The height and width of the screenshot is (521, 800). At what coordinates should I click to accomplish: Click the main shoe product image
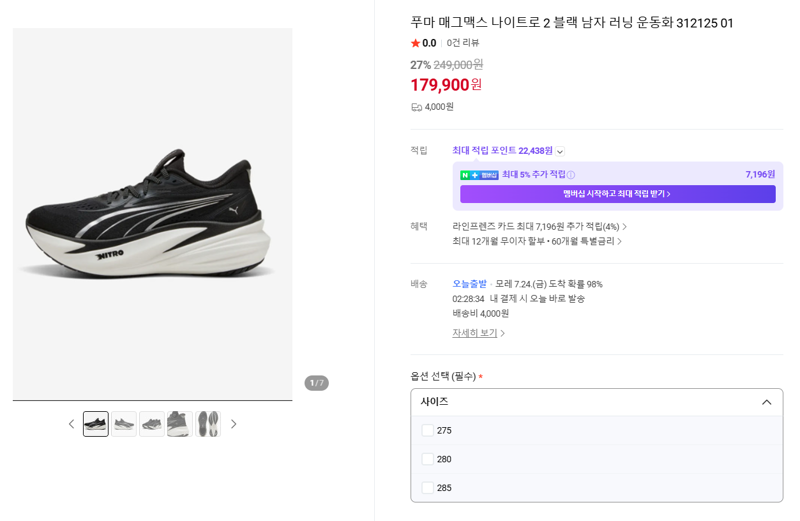[153, 214]
